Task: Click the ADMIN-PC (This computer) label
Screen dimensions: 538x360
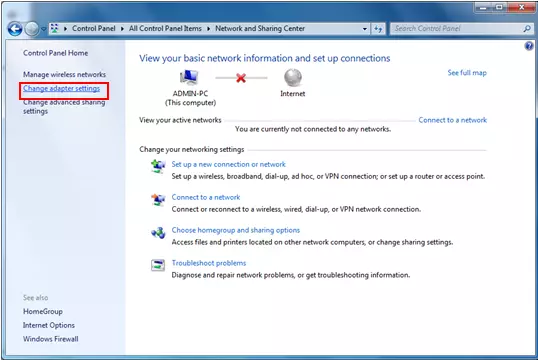Action: click(x=190, y=98)
